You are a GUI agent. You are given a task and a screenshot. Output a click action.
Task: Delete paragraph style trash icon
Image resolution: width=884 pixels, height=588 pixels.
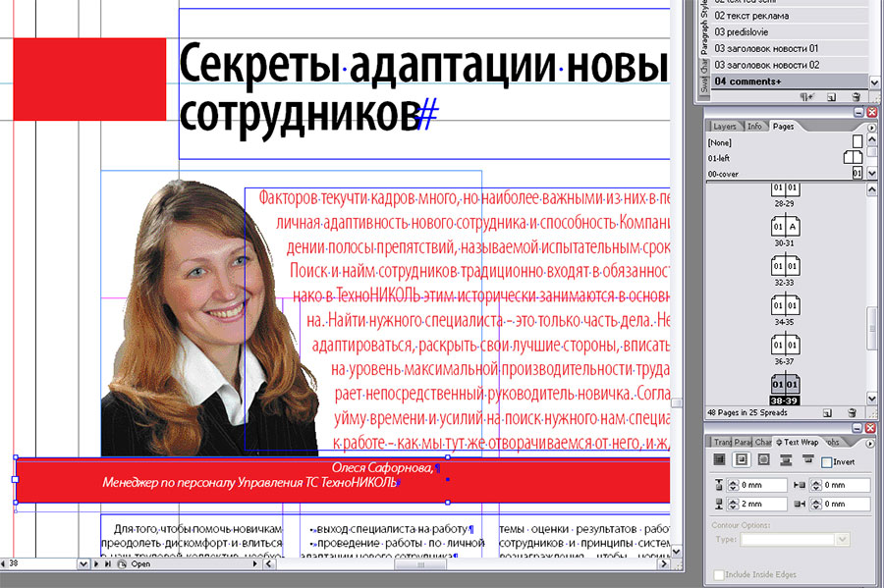point(856,97)
